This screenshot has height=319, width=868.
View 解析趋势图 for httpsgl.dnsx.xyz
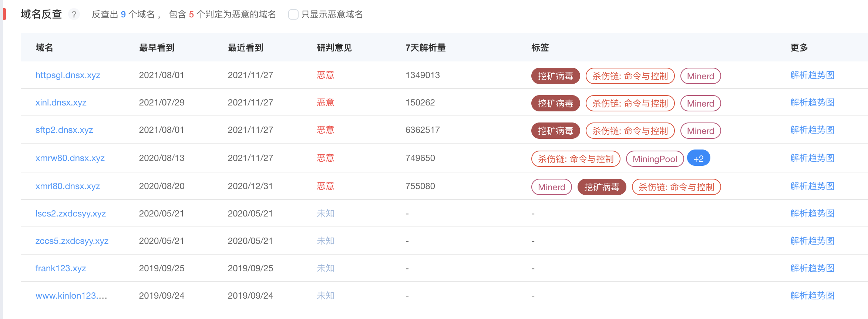[812, 75]
